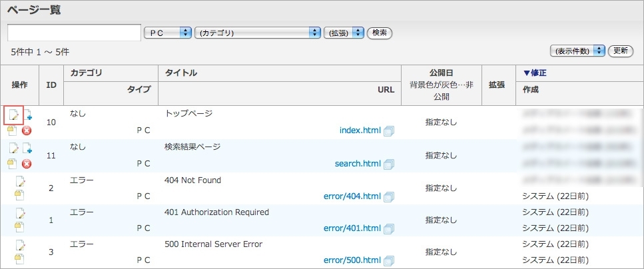Click the 公開日 column header
644x269 pixels.
[441, 73]
